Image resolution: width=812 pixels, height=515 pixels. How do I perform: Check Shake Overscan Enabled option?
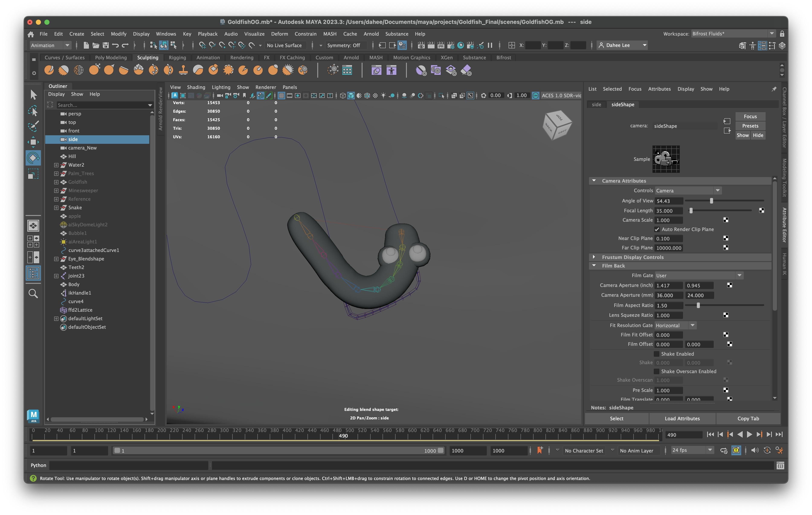(x=656, y=372)
